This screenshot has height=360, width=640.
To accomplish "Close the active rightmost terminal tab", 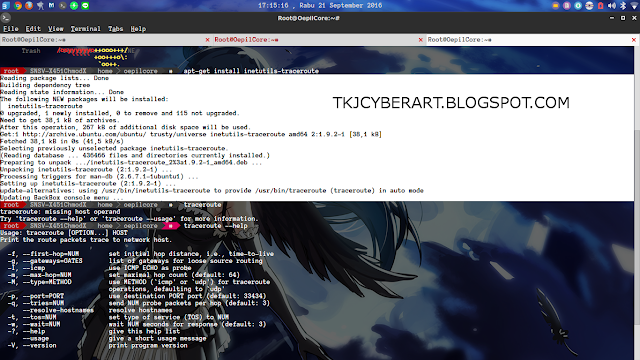I will tap(633, 40).
